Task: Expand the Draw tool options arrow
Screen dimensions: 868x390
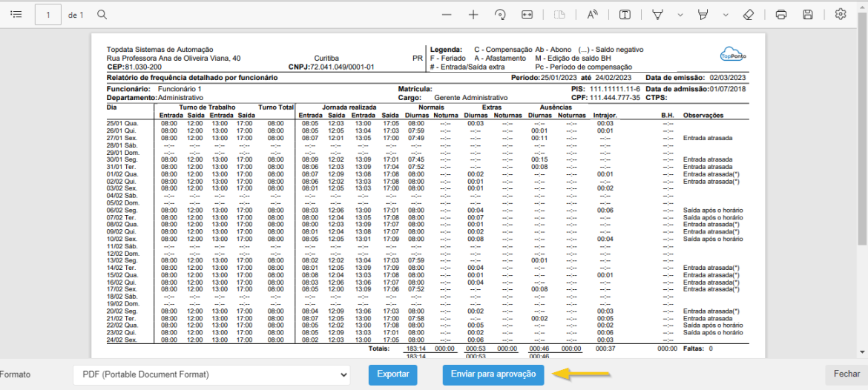Action: pos(680,15)
